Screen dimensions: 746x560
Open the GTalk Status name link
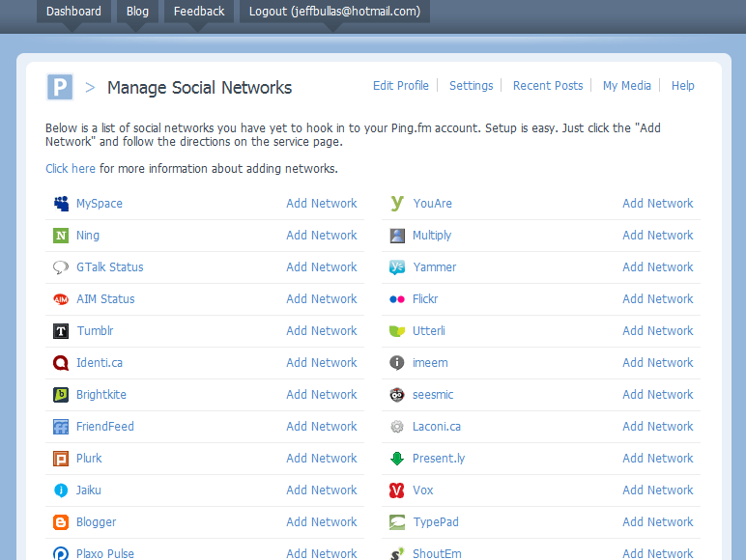[110, 267]
